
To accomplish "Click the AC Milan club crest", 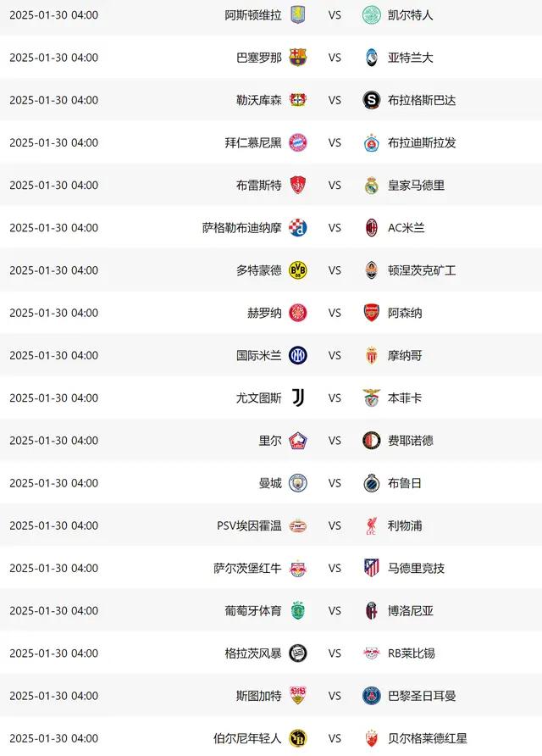I will (x=371, y=228).
